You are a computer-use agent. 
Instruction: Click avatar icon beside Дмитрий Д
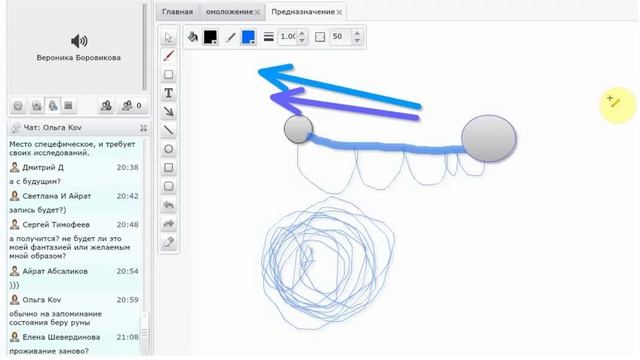click(x=15, y=167)
